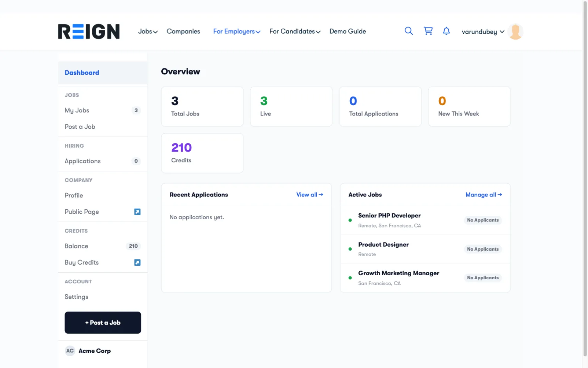Image resolution: width=588 pixels, height=368 pixels.
Task: Open Demo Guide nav item
Action: tap(348, 31)
